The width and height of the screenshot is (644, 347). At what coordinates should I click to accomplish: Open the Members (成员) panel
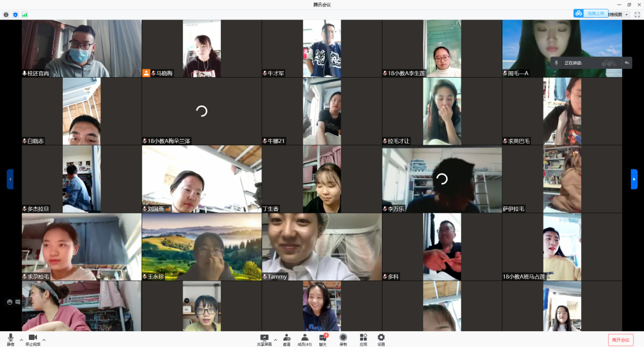305,339
